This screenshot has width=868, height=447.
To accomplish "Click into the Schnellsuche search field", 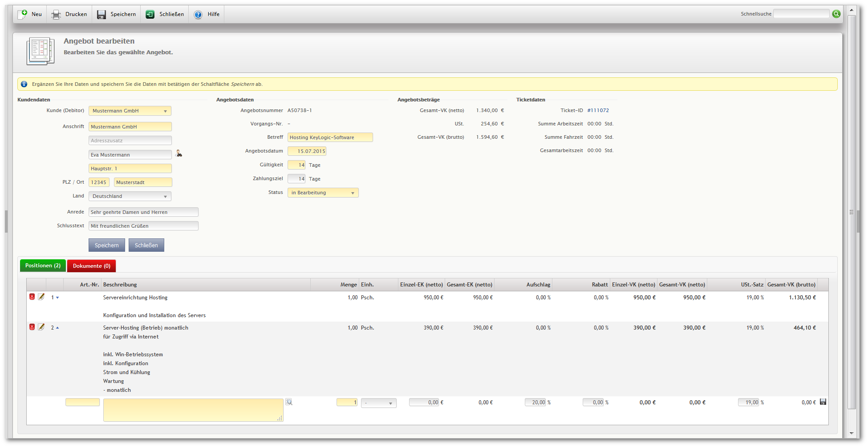I will [801, 14].
